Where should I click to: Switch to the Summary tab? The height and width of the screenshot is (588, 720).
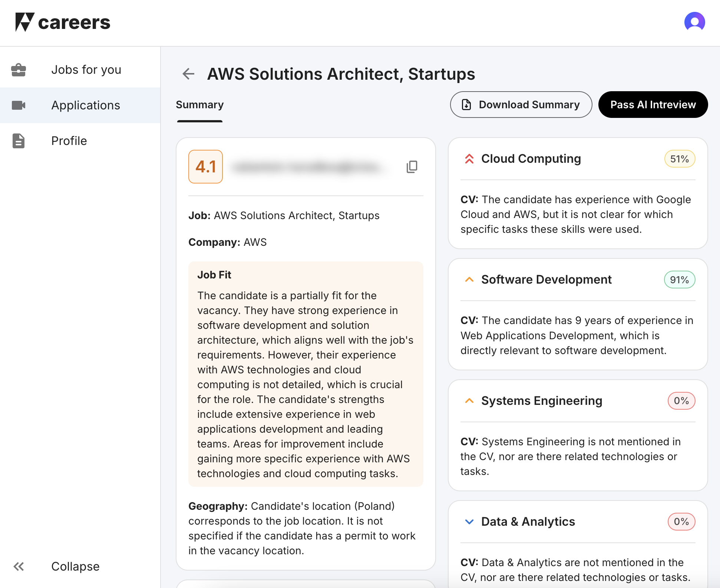(x=199, y=105)
